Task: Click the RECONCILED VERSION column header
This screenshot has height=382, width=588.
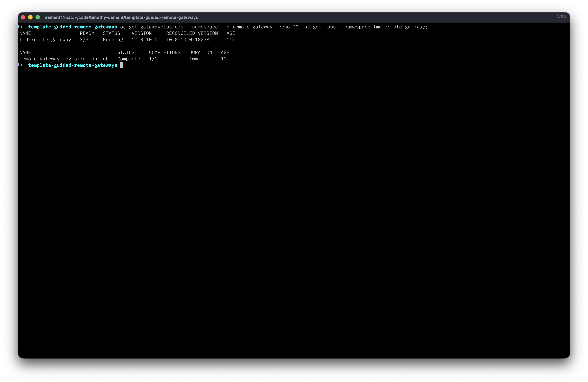Action: pyautogui.click(x=192, y=33)
